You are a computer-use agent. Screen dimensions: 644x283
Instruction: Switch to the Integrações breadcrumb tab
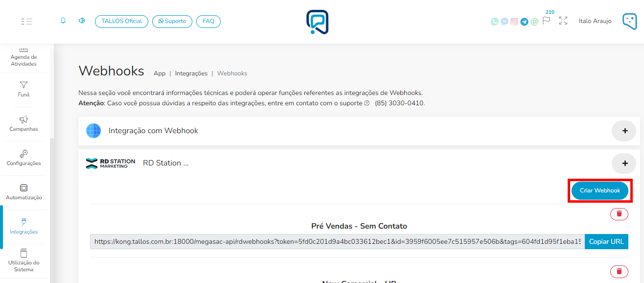191,73
